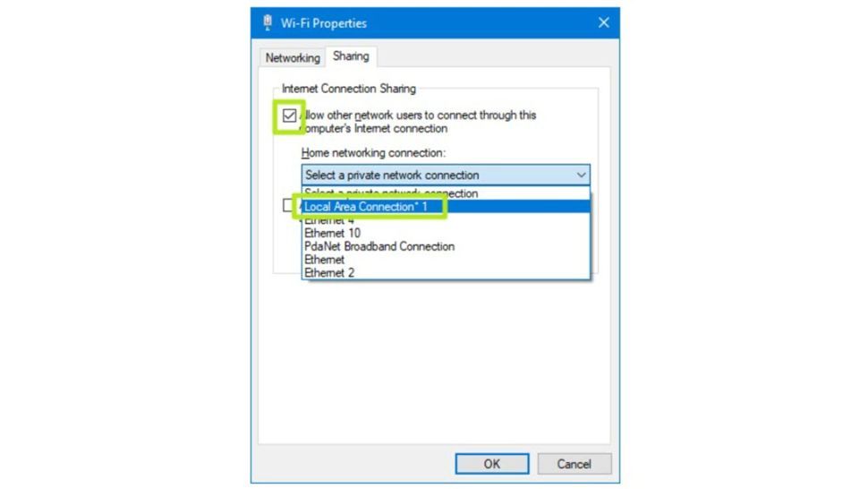Pick Ethernet 4 in the dropdown list
868x489 pixels.
click(329, 220)
